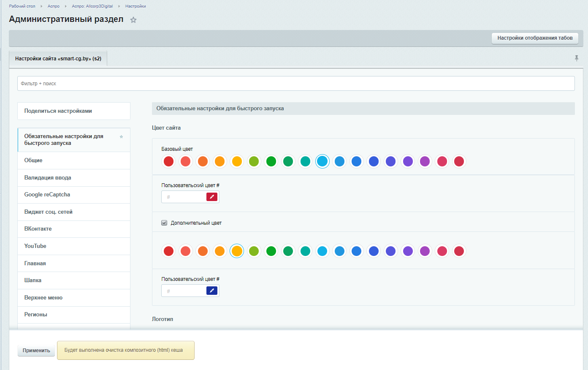This screenshot has height=370, width=588.
Task: Open the Регионы section
Action: pos(74,315)
